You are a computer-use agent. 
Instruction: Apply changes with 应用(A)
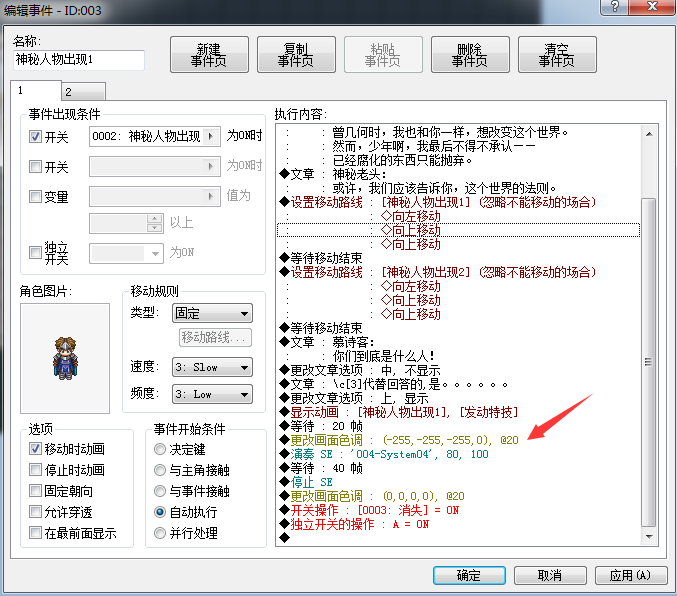click(x=631, y=575)
